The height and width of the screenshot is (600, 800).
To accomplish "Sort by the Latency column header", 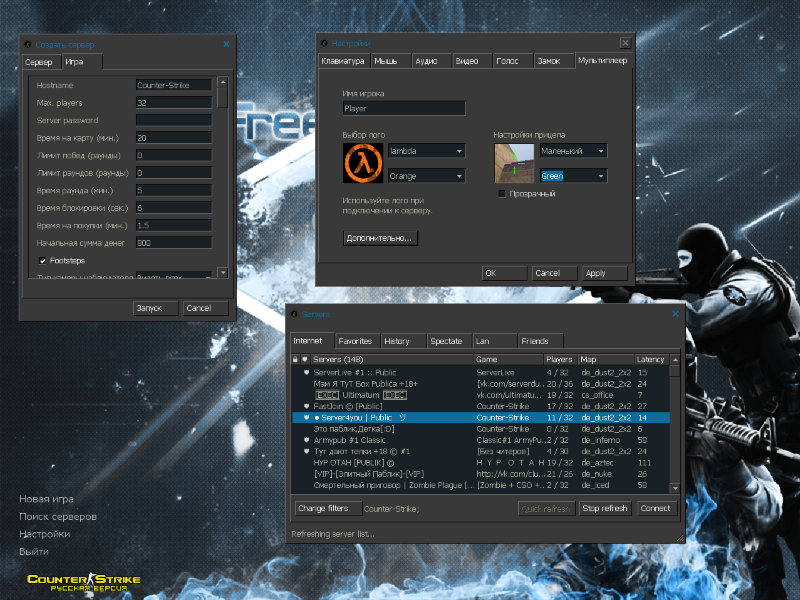I will (x=651, y=359).
